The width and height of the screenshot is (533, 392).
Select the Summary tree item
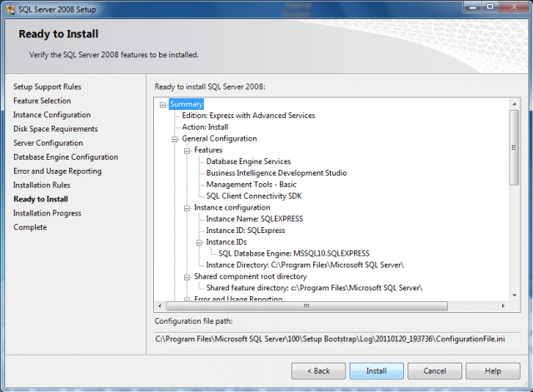click(x=187, y=104)
